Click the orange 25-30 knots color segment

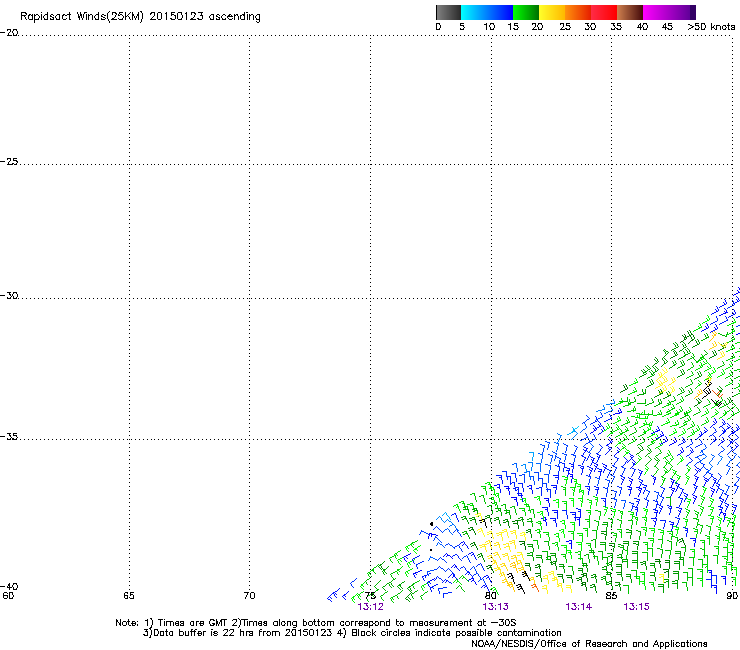tap(578, 12)
